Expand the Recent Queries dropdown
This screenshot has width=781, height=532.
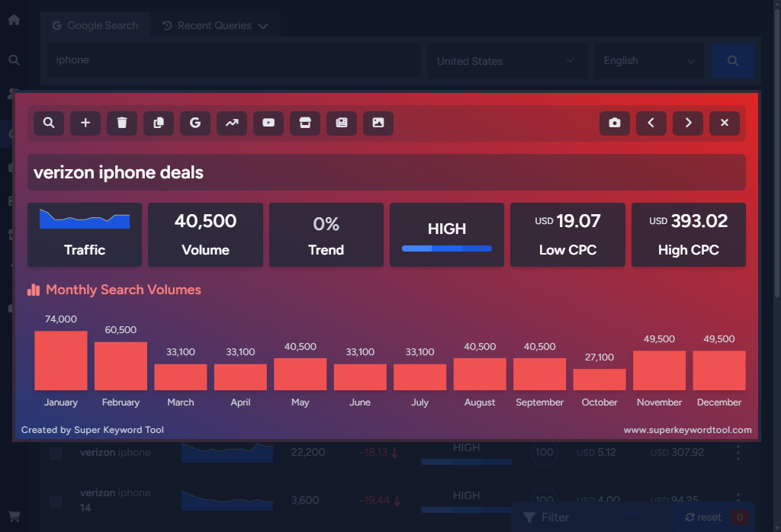214,25
